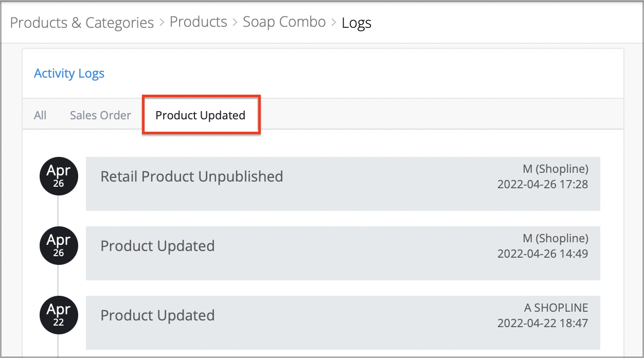
Task: Open the Product Updated entry from 14:49
Action: 343,253
